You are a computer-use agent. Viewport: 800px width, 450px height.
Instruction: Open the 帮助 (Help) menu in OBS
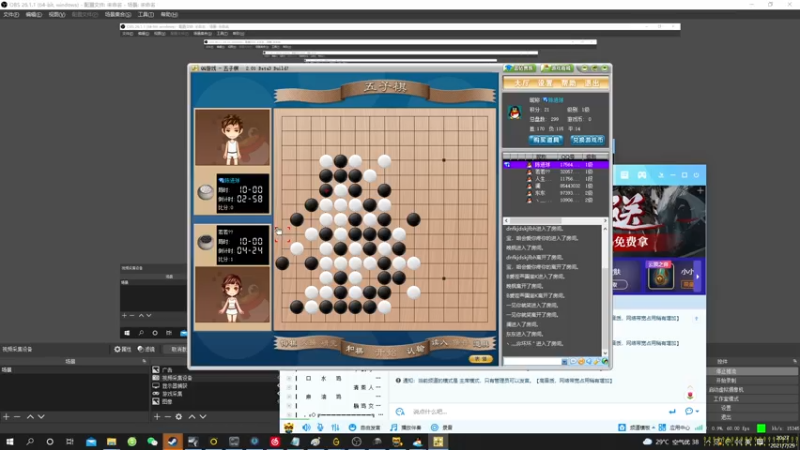coord(169,14)
